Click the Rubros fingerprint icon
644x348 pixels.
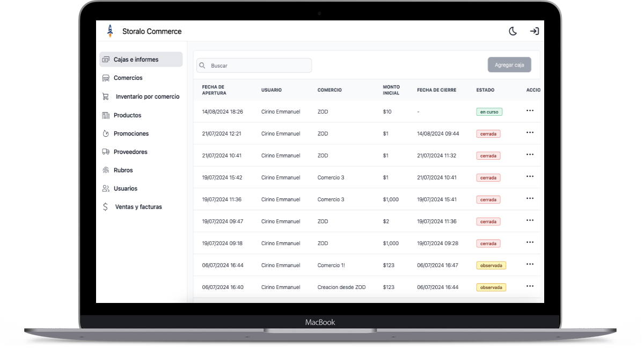coord(106,170)
